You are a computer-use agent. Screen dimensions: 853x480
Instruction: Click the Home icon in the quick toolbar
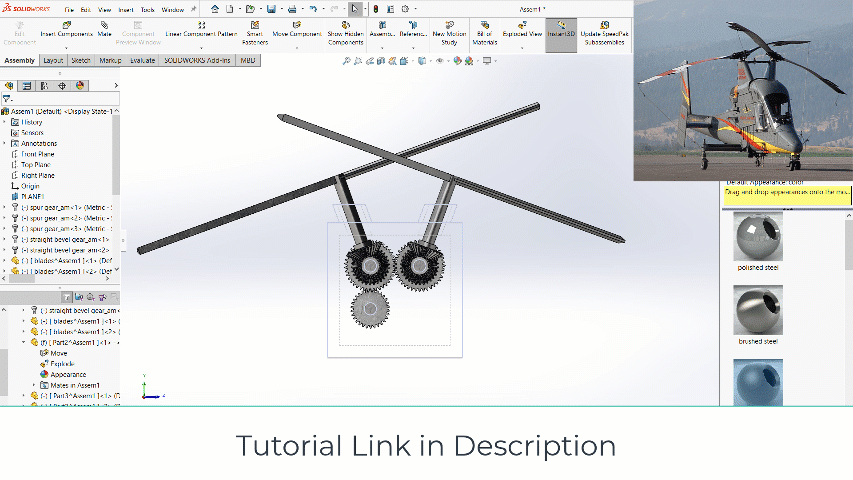coord(215,9)
